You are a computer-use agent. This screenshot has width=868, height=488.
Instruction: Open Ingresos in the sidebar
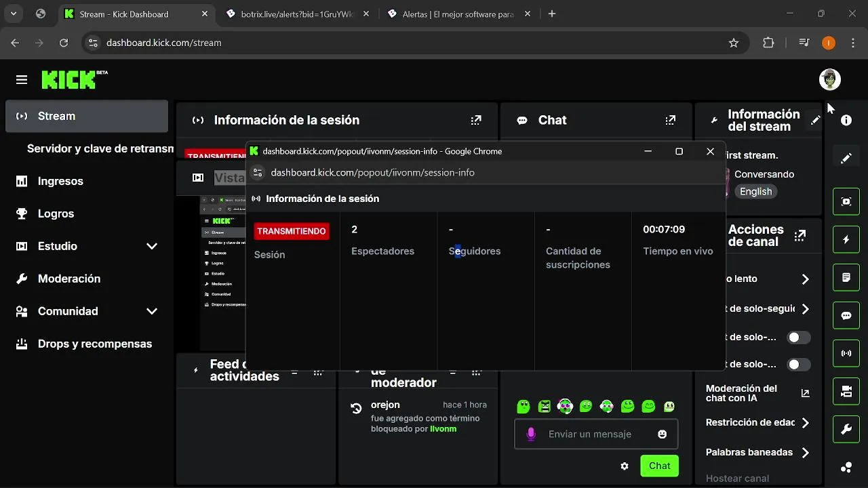click(x=87, y=181)
